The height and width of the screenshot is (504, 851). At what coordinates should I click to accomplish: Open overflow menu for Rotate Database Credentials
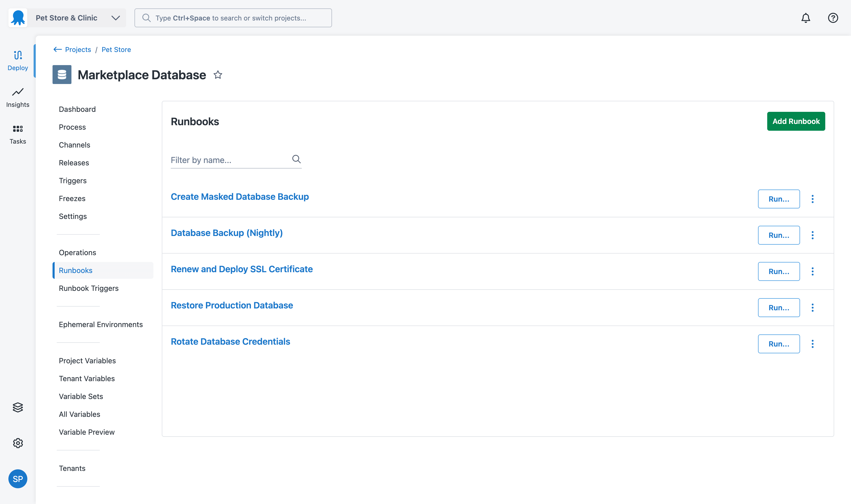(812, 344)
